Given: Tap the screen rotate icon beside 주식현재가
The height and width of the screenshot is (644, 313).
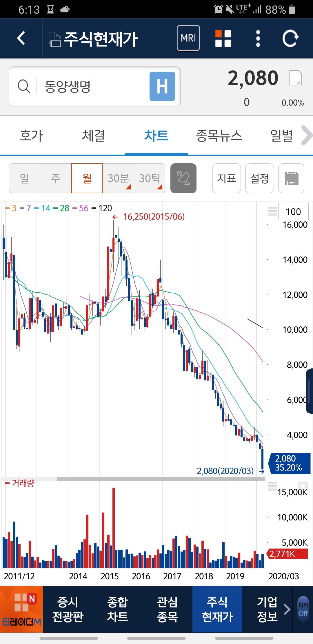Looking at the screenshot, I should pos(54,39).
